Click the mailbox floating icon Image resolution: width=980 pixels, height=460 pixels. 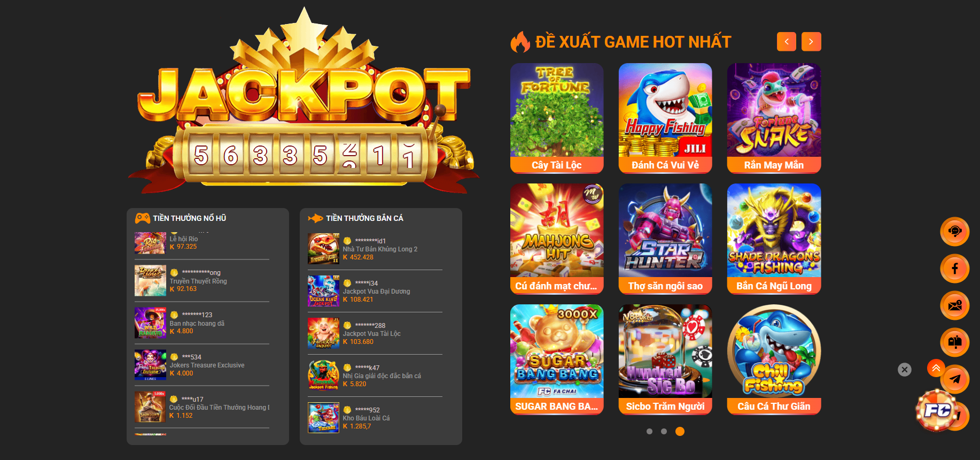(954, 342)
